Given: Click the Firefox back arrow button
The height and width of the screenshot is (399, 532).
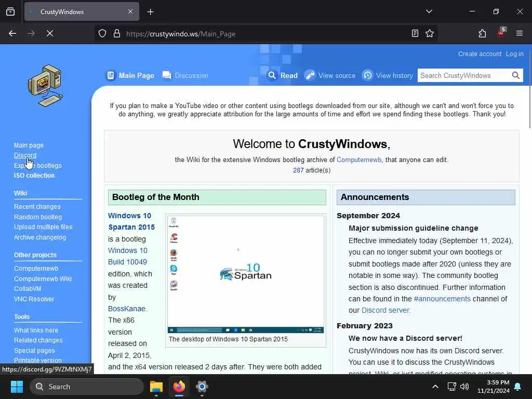Looking at the screenshot, I should 12,33.
